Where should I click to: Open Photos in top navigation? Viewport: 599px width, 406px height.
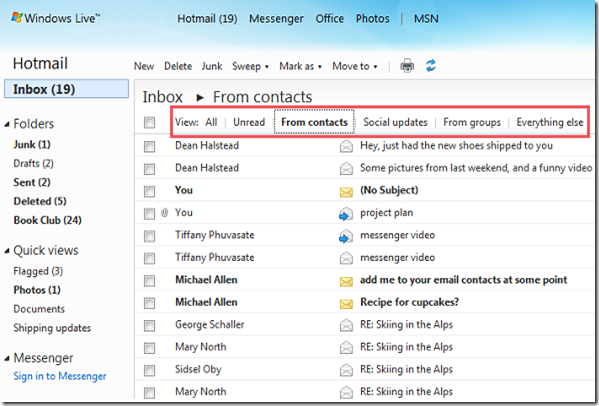(372, 18)
